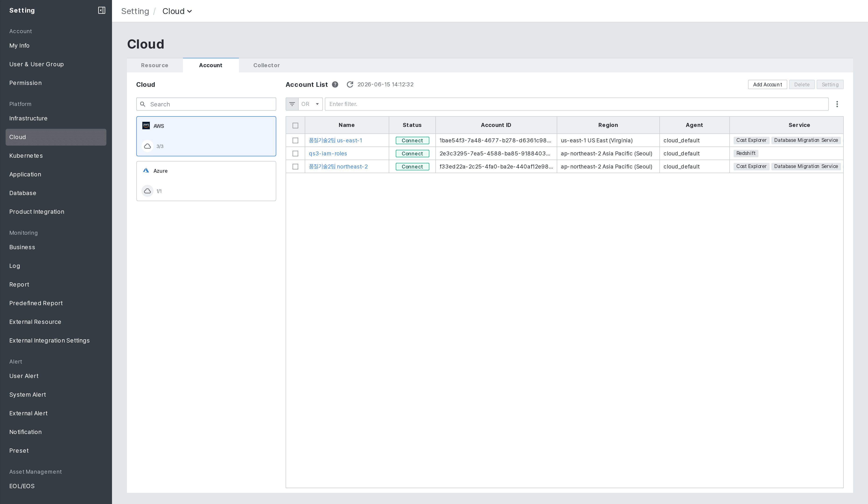Open User Alert settings
Image resolution: width=868 pixels, height=504 pixels.
pyautogui.click(x=56, y=376)
